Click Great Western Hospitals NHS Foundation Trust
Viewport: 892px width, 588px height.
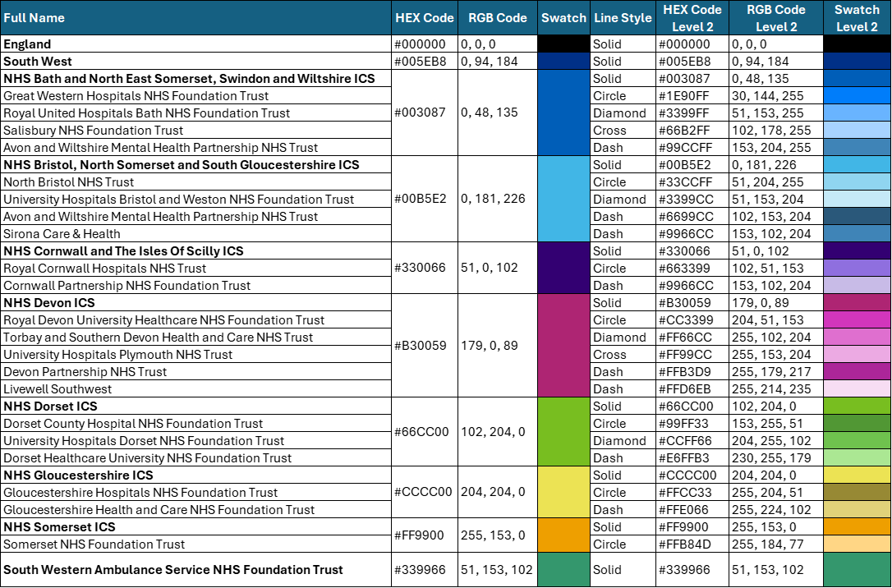click(195, 95)
